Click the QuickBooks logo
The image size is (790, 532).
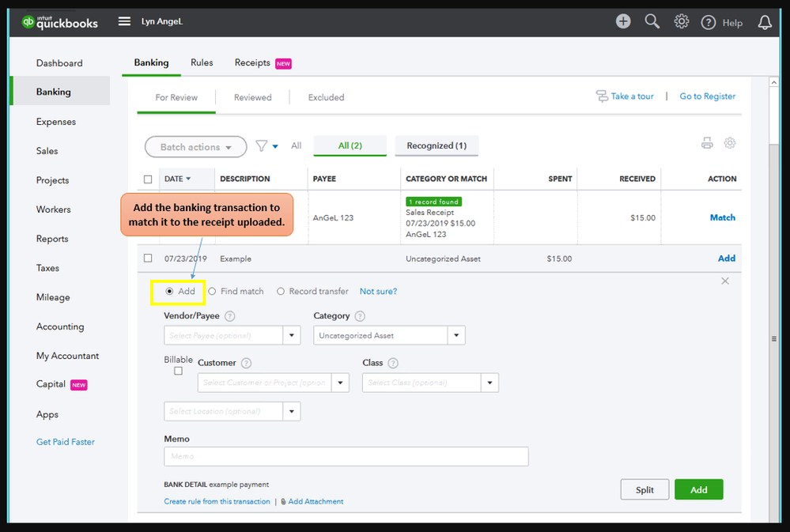click(x=59, y=22)
